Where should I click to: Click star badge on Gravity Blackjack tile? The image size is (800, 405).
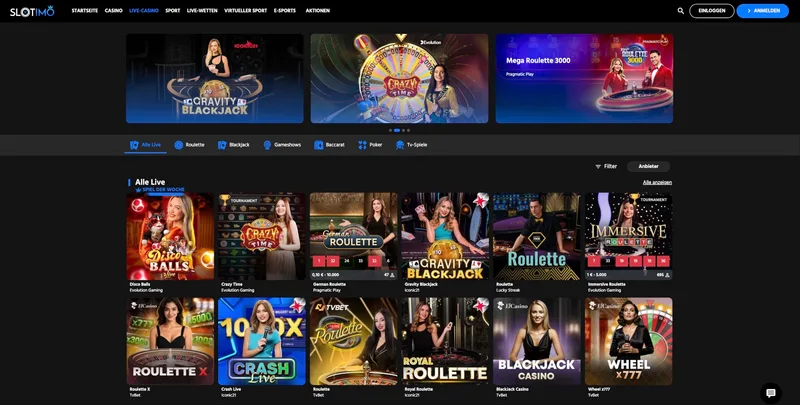click(481, 200)
